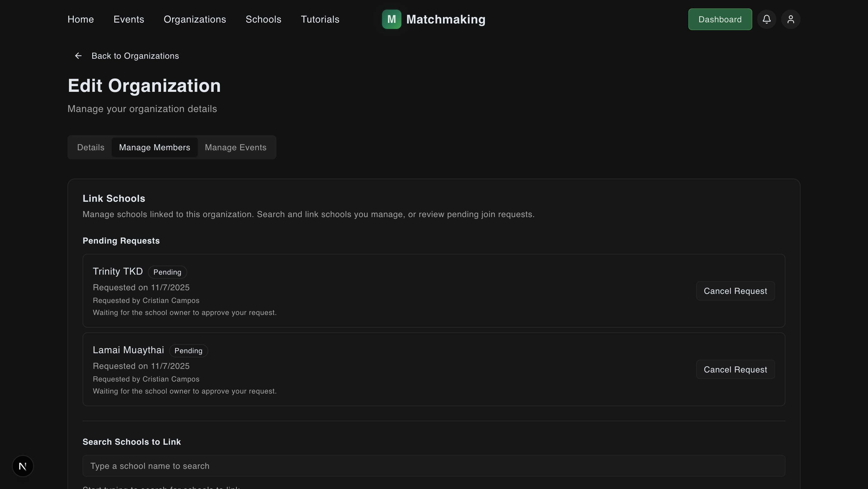Click the Pending badge beside Trinity TKD
This screenshot has height=489, width=868.
click(167, 272)
